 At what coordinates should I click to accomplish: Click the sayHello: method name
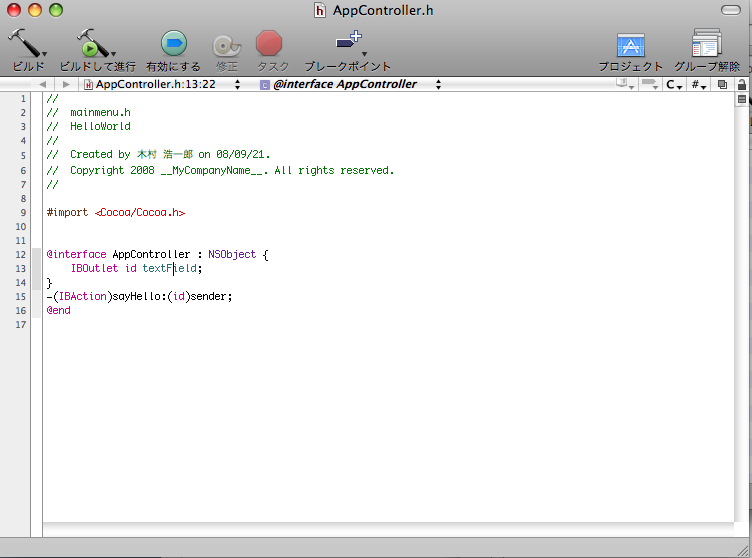tap(139, 297)
